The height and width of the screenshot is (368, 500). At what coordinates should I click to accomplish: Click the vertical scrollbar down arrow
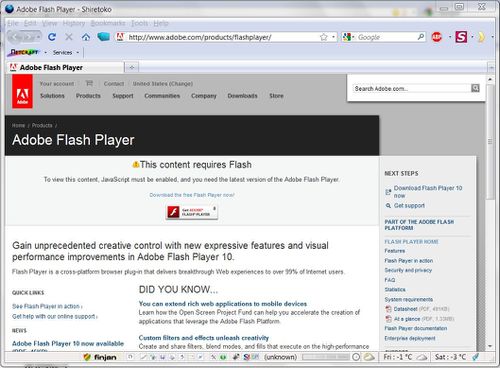(490, 346)
